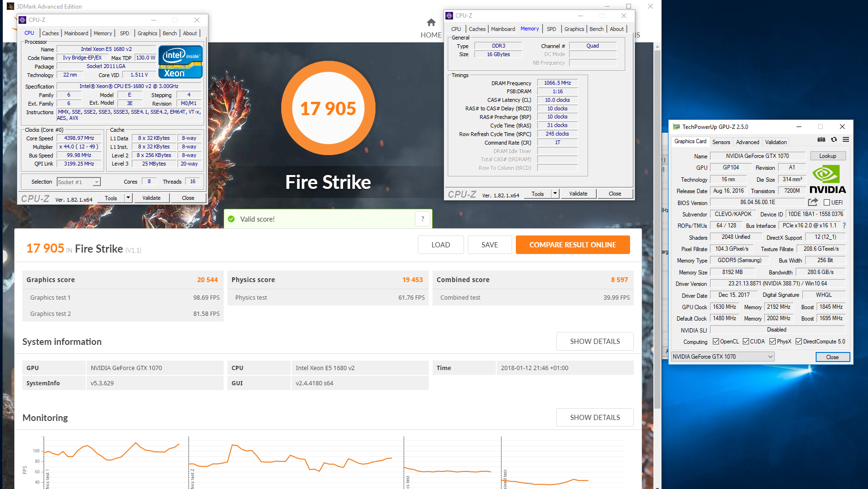Click Tools button in right CPU-Z window
The height and width of the screenshot is (489, 868).
click(538, 194)
